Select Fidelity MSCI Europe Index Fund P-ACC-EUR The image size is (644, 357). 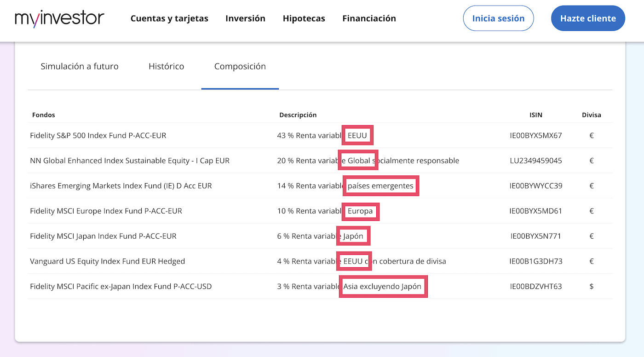106,211
